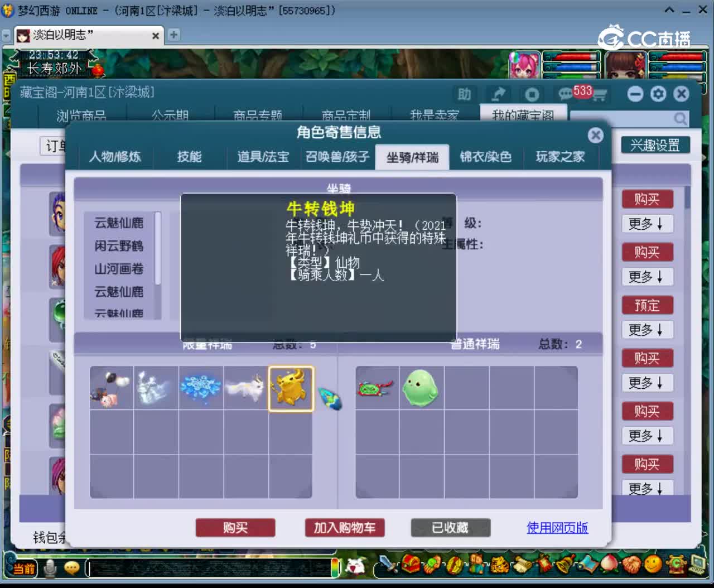Screen dimensions: 714x588
Task: Switch to 技能 tab
Action: (189, 157)
